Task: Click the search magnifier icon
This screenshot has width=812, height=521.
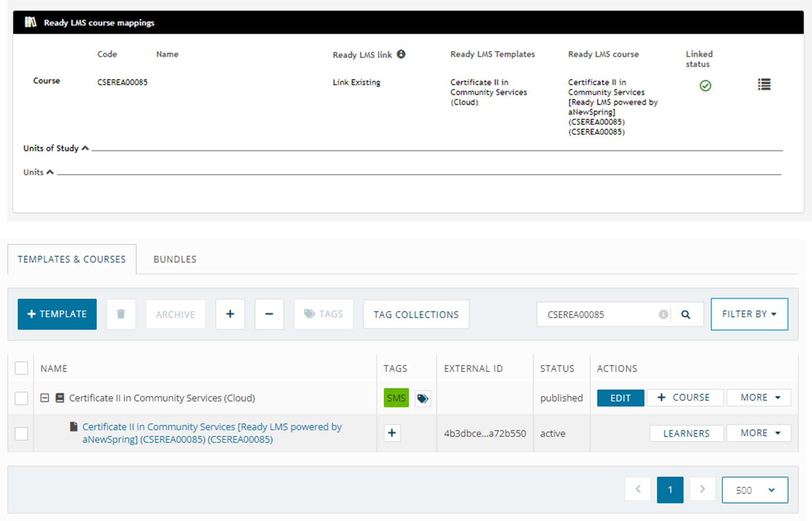Action: click(685, 314)
